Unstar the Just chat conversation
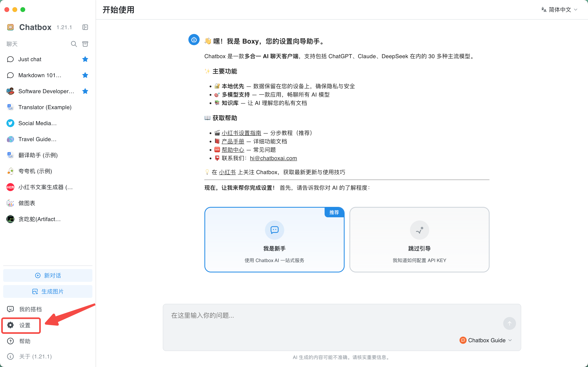Viewport: 588px width, 367px height. [x=85, y=59]
